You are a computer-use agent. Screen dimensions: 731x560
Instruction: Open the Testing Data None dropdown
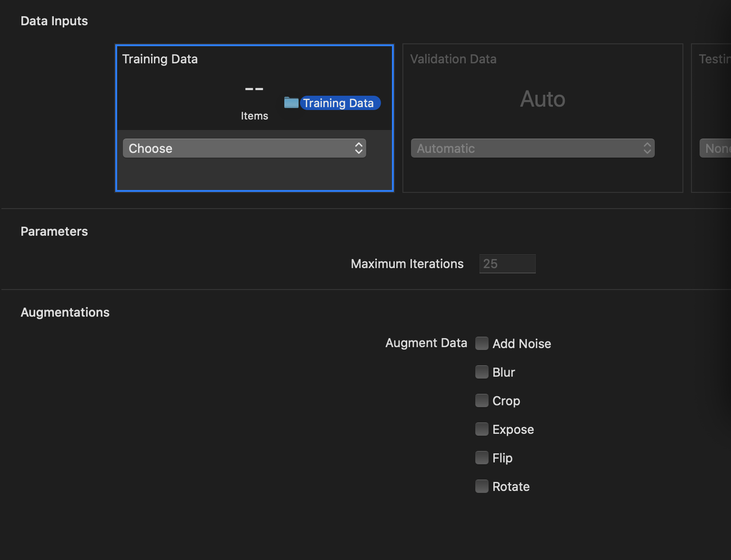[x=715, y=148]
